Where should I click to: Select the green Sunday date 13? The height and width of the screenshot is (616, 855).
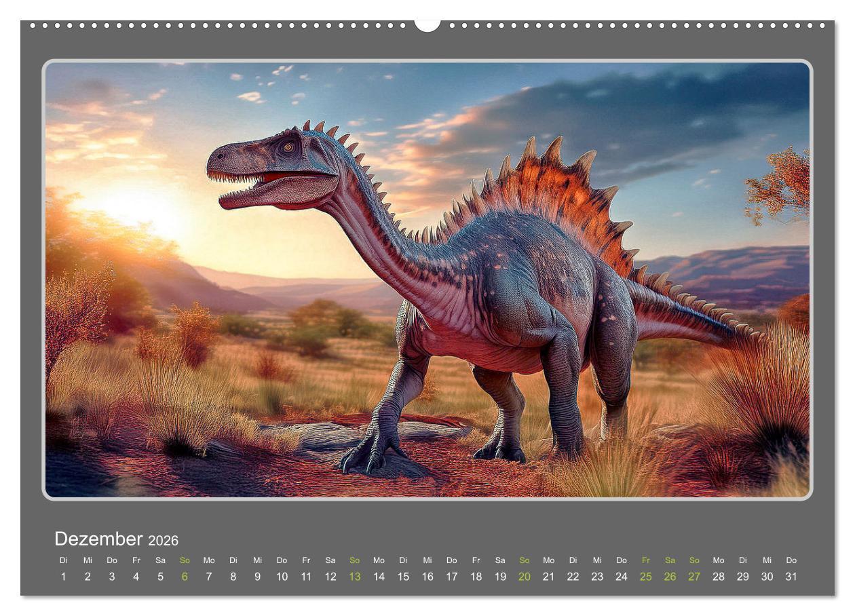tap(354, 577)
